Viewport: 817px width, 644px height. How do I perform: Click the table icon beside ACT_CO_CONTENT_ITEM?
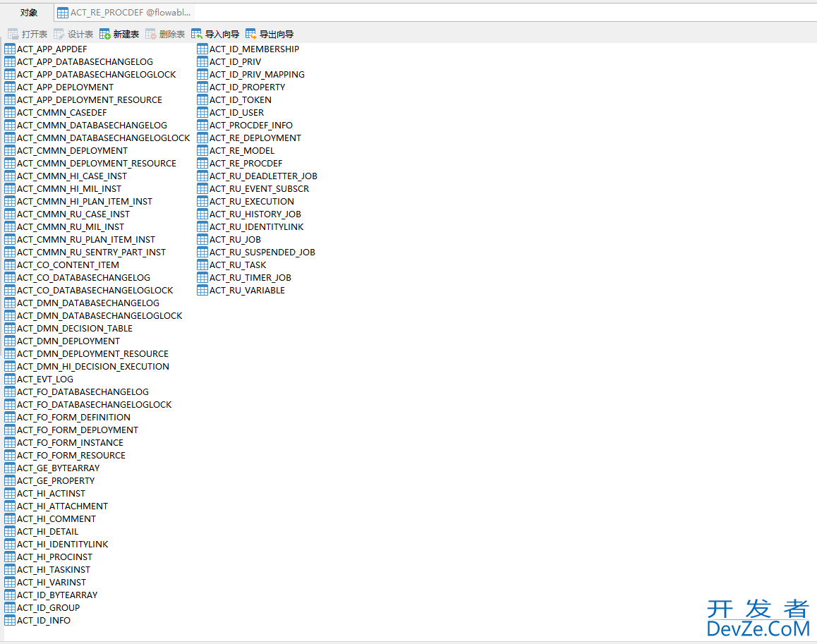coord(10,265)
